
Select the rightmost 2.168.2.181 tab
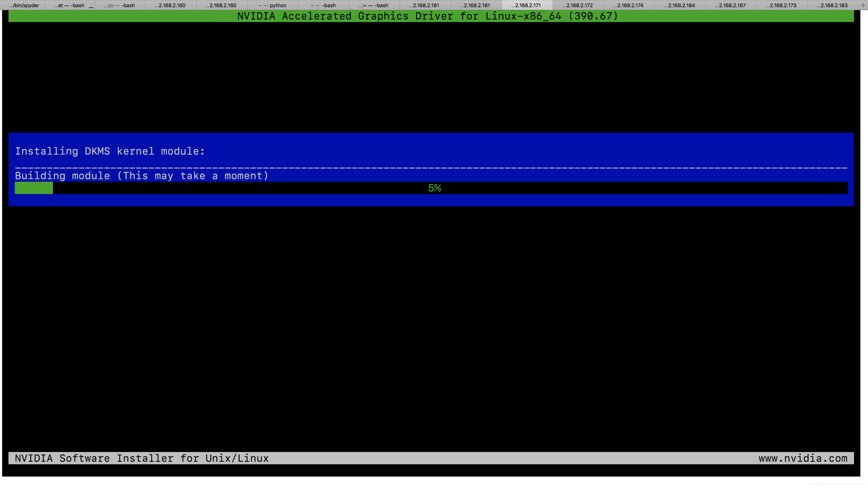[476, 5]
